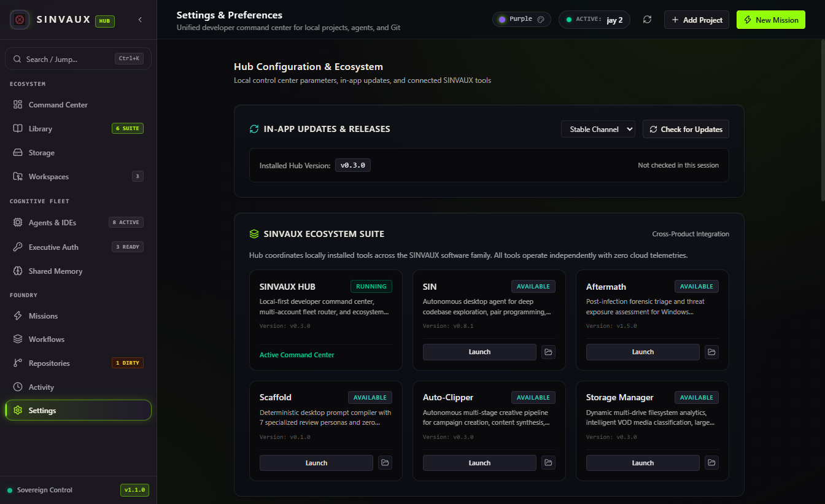825x504 pixels.
Task: Select Settings in the sidebar
Action: coord(78,411)
